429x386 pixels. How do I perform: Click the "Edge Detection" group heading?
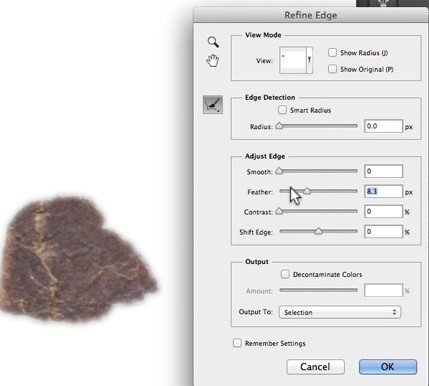270,97
